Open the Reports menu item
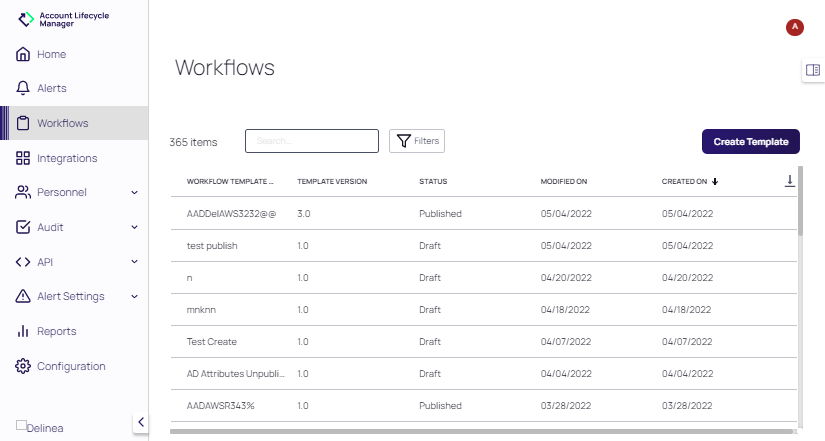Viewport: 825px width, 441px height. coord(74,331)
